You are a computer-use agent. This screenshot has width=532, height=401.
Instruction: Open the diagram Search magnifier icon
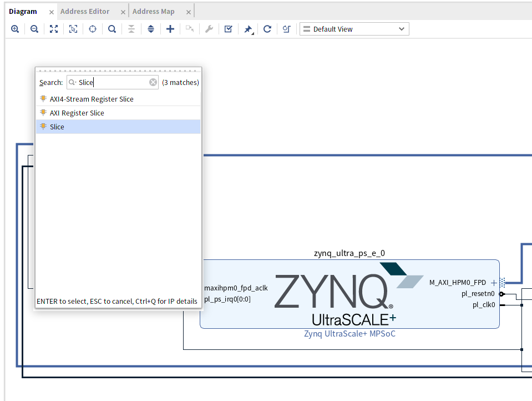[112, 29]
